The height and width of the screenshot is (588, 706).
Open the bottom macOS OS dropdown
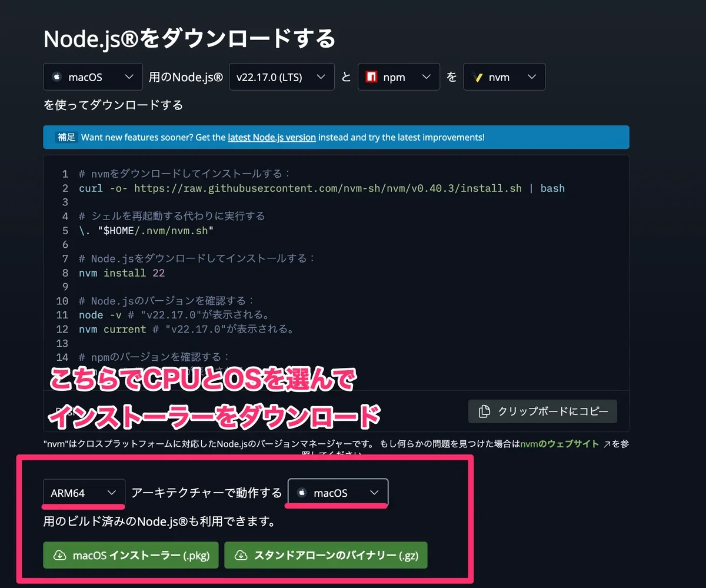(x=338, y=493)
